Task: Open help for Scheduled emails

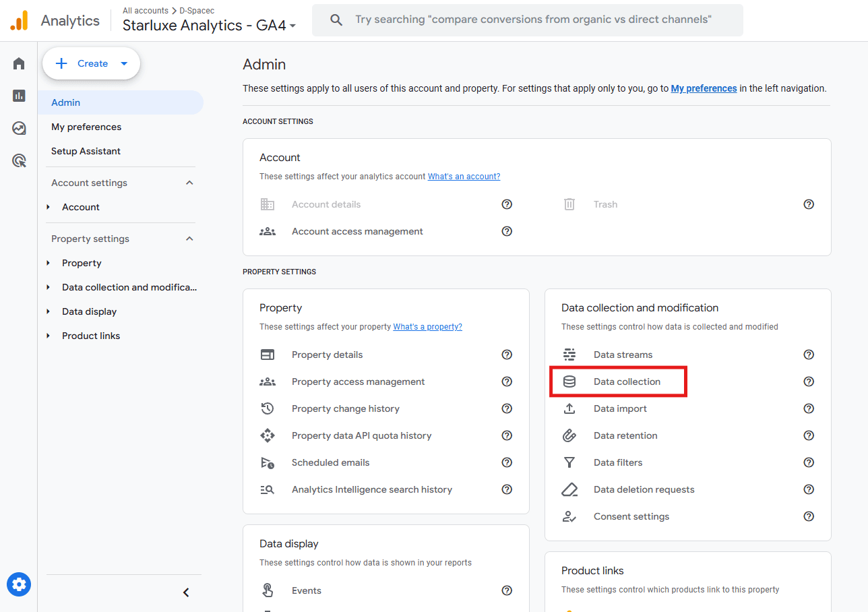Action: tap(507, 462)
